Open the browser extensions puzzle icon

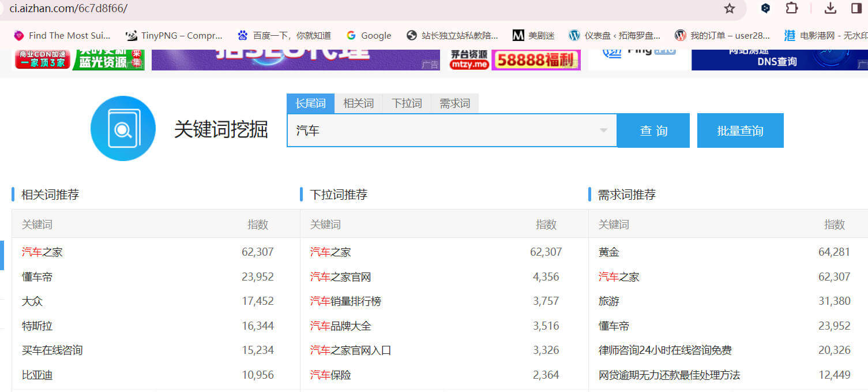792,8
